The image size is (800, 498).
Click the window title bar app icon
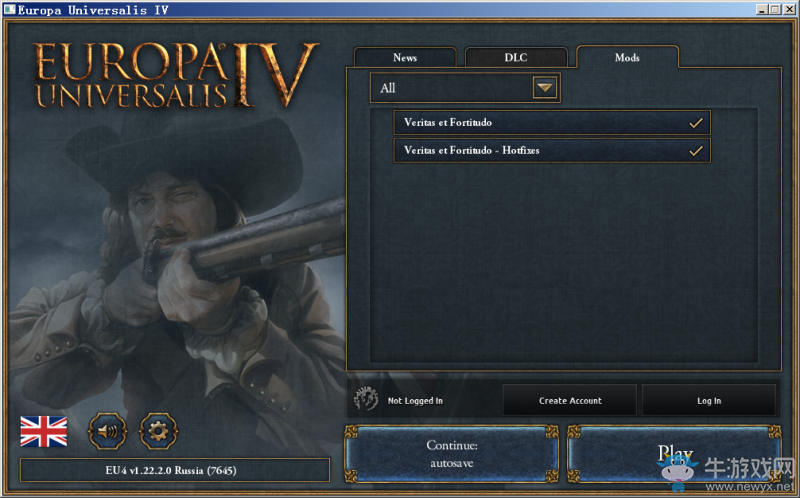coord(10,9)
